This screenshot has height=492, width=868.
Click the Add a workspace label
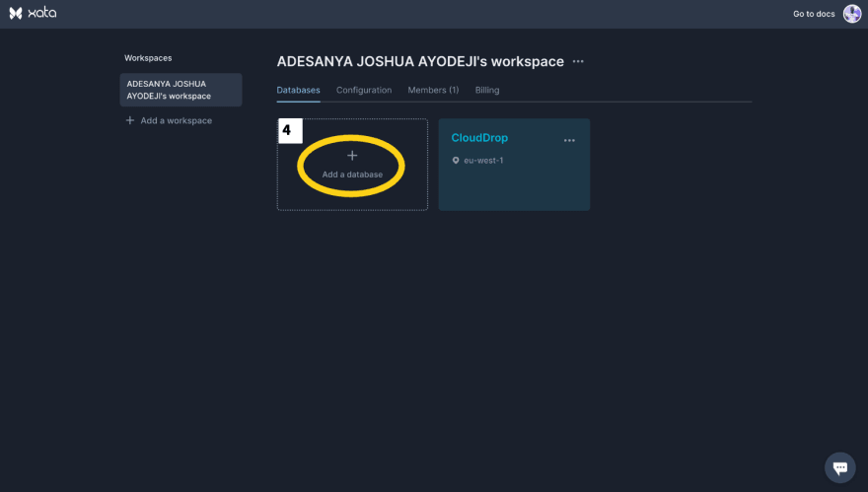(176, 120)
